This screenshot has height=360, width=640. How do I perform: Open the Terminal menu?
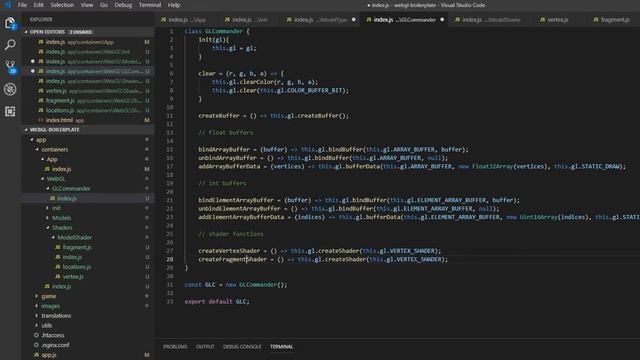(x=150, y=5)
